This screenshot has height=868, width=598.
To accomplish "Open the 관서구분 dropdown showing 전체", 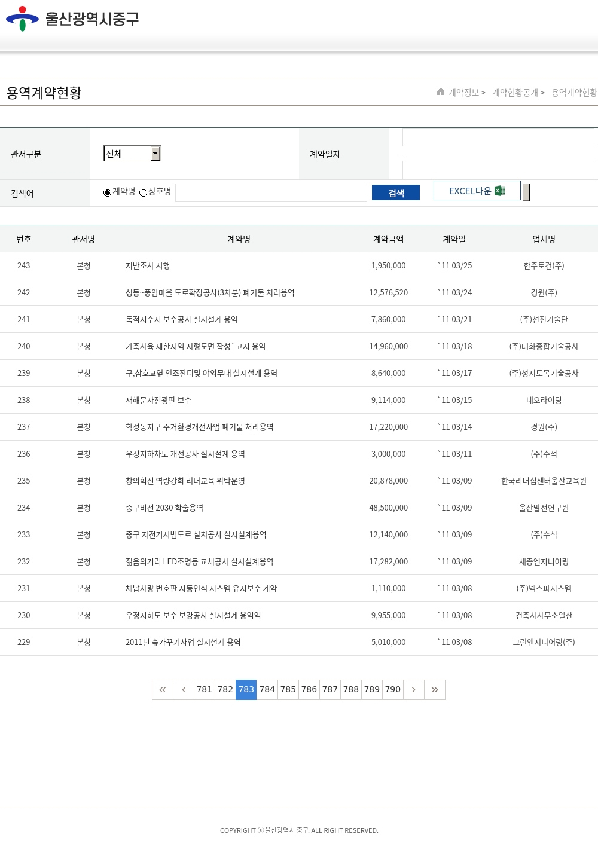I will (x=127, y=154).
